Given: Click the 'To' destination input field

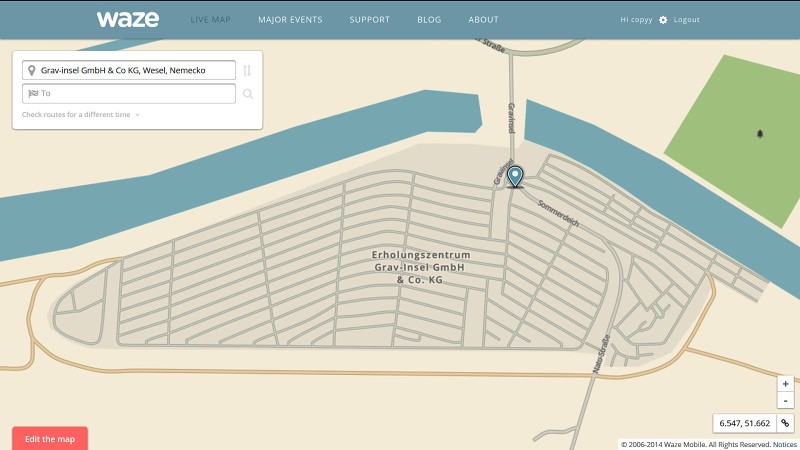Looking at the screenshot, I should [130, 94].
